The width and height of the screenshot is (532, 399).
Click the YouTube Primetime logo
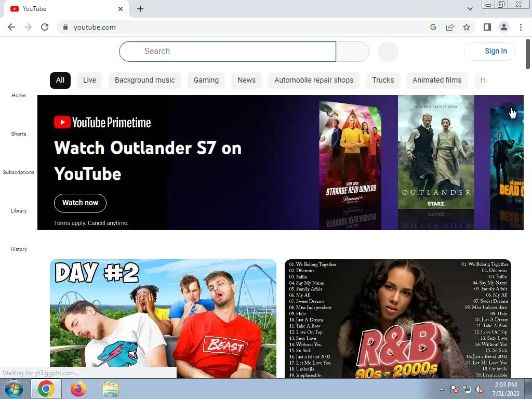pos(102,123)
